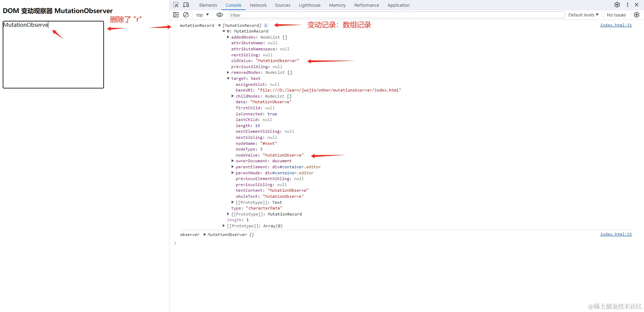This screenshot has width=644, height=312.
Task: Switch to the Elements tab
Action: tap(208, 5)
